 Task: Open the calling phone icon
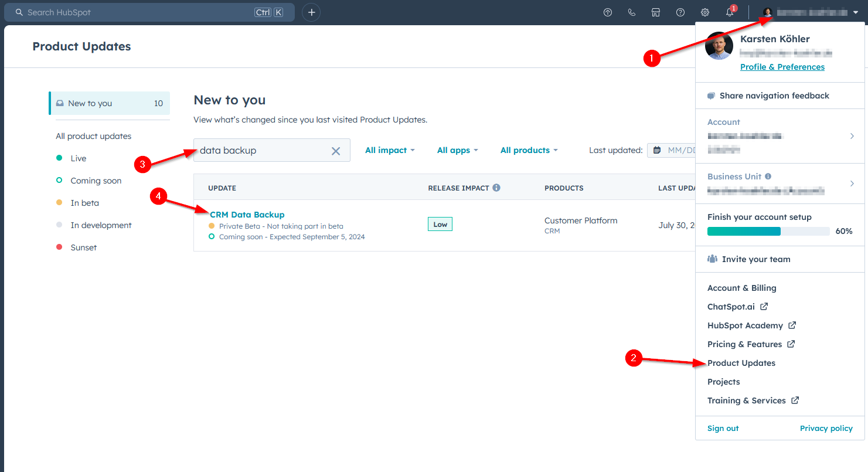631,12
